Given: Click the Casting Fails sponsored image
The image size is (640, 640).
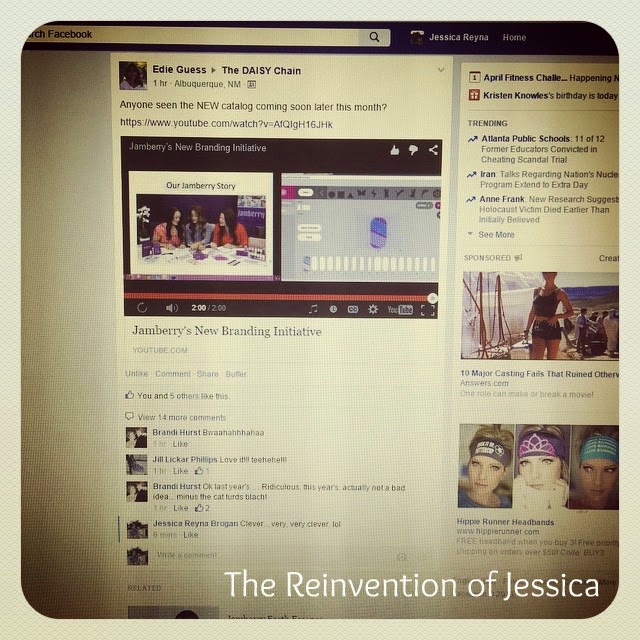Looking at the screenshot, I should [x=540, y=316].
